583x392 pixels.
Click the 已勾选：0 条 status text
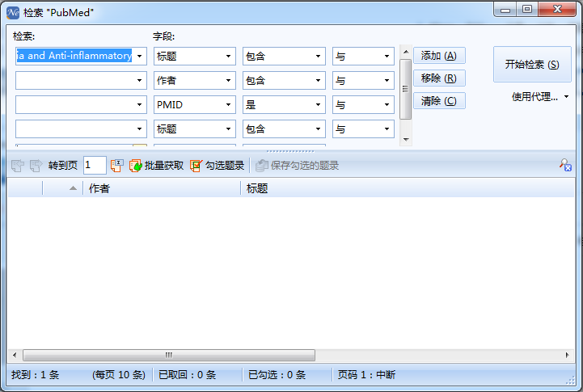tap(277, 374)
